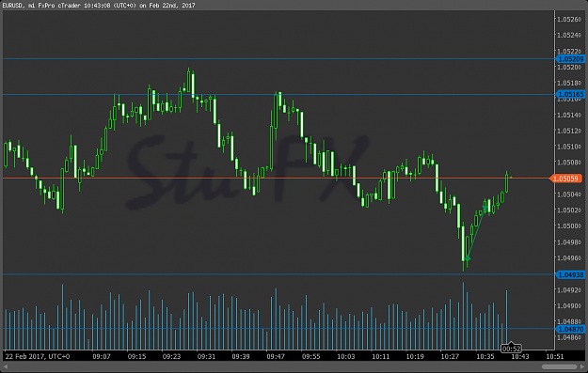Click the horizontal scrollbar thumb
This screenshot has height=373, width=588.
(x=559, y=366)
